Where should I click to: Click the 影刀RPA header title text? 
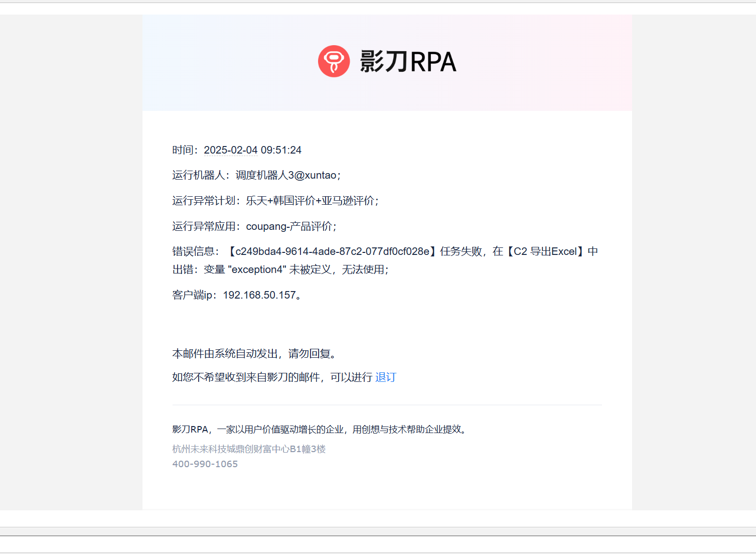[408, 62]
